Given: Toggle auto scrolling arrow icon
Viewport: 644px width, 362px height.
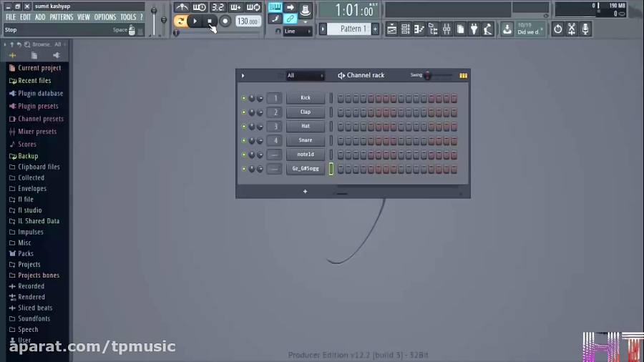Looking at the screenshot, I should (x=290, y=7).
